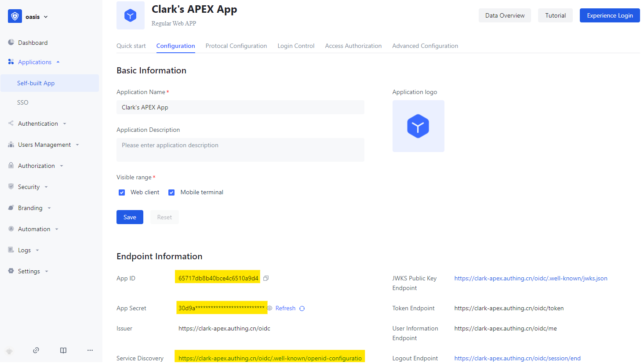644x363 pixels.
Task: Click the three-dot more icon in sidebar
Action: 90,350
